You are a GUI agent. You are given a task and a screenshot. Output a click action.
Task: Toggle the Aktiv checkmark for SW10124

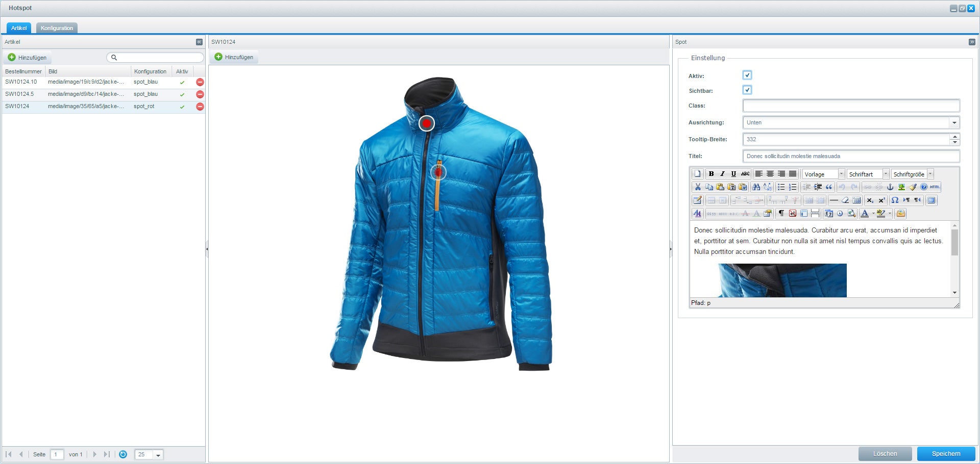[182, 107]
